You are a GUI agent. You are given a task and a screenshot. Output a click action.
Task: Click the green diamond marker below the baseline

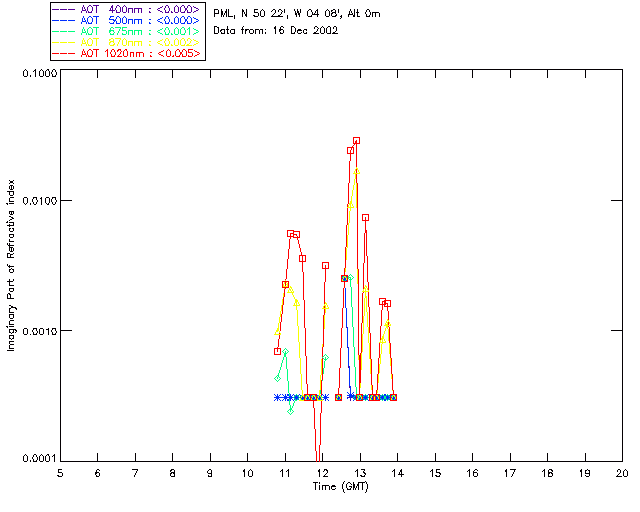pyautogui.click(x=290, y=412)
